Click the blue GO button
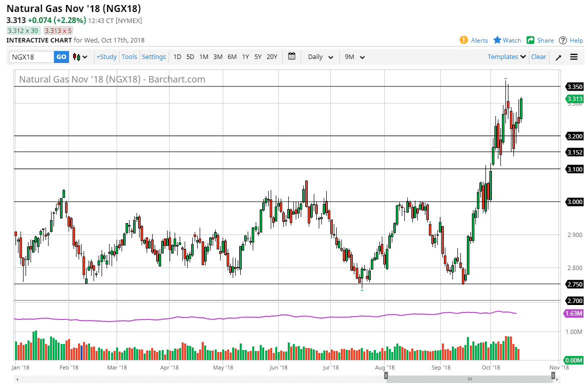588x385 pixels. click(62, 57)
